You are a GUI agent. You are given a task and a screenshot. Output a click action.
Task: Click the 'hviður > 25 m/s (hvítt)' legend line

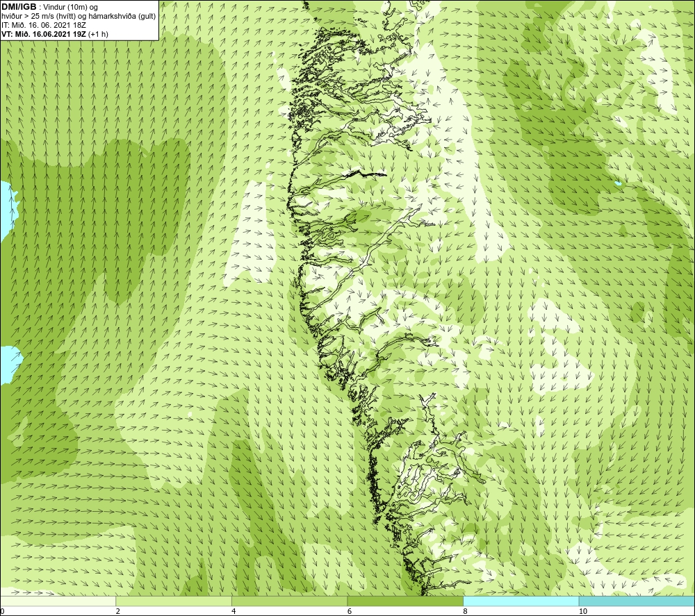[x=39, y=17]
